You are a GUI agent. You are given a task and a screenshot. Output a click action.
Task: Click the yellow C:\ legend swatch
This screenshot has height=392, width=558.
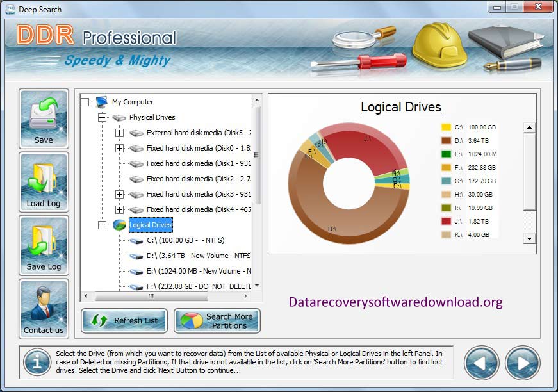pyautogui.click(x=446, y=127)
